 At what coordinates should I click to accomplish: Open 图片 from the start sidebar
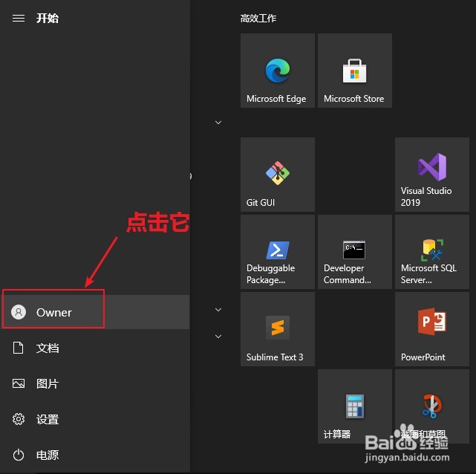point(95,383)
